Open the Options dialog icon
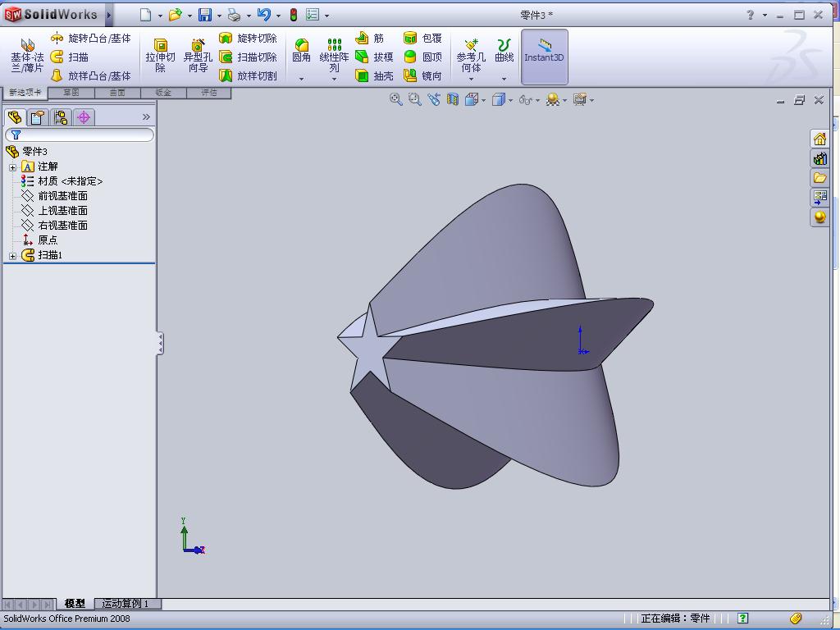840x630 pixels. (313, 15)
